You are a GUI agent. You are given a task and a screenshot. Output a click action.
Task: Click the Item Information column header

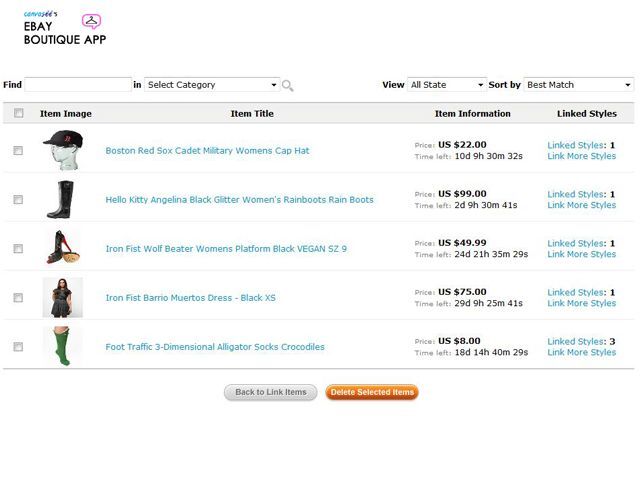point(472,113)
